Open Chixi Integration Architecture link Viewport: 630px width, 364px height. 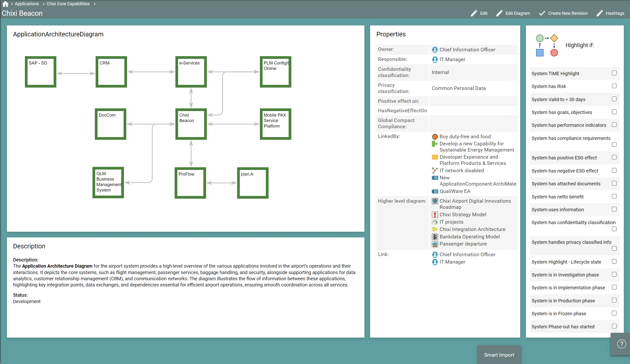[472, 229]
